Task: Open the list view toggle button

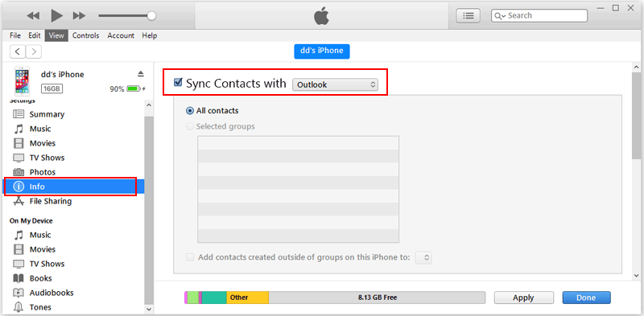Action: (x=469, y=15)
